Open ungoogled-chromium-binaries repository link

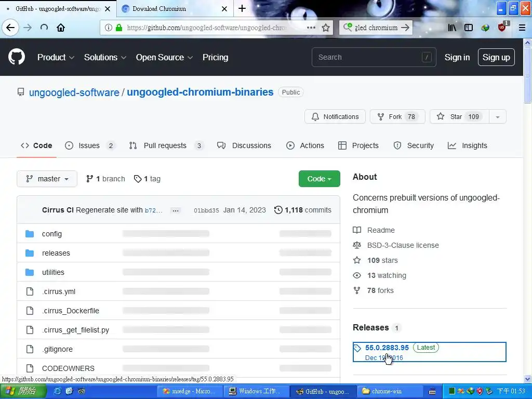[x=200, y=92]
